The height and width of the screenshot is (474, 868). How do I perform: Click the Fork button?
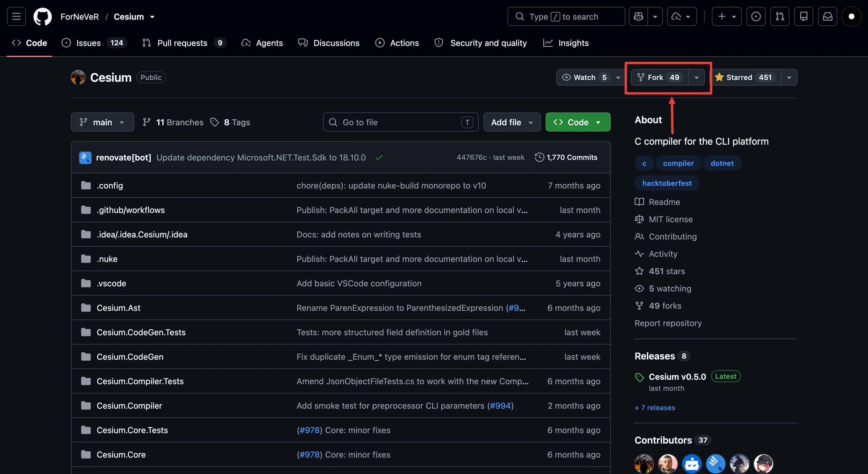click(660, 78)
